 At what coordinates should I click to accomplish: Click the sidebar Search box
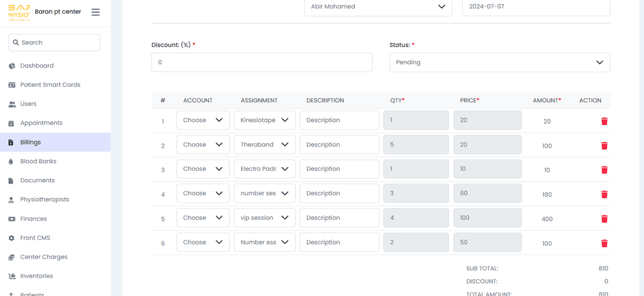55,43
